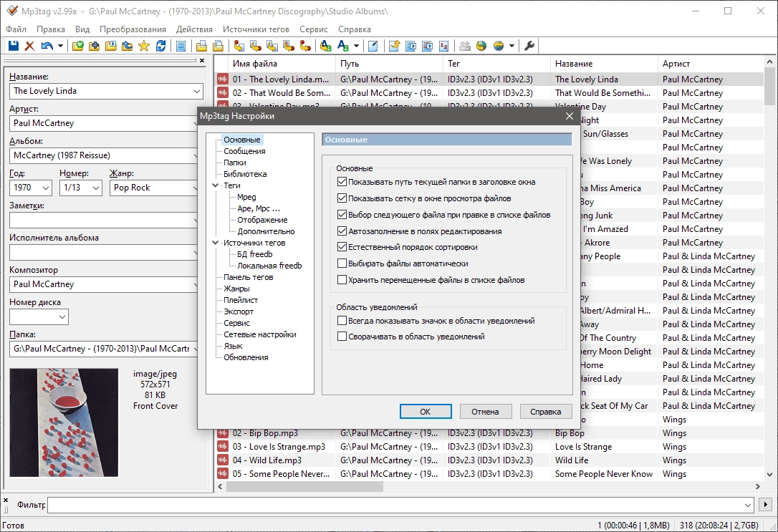Collapse the Источники тегов tree node
The height and width of the screenshot is (532, 778).
216,243
